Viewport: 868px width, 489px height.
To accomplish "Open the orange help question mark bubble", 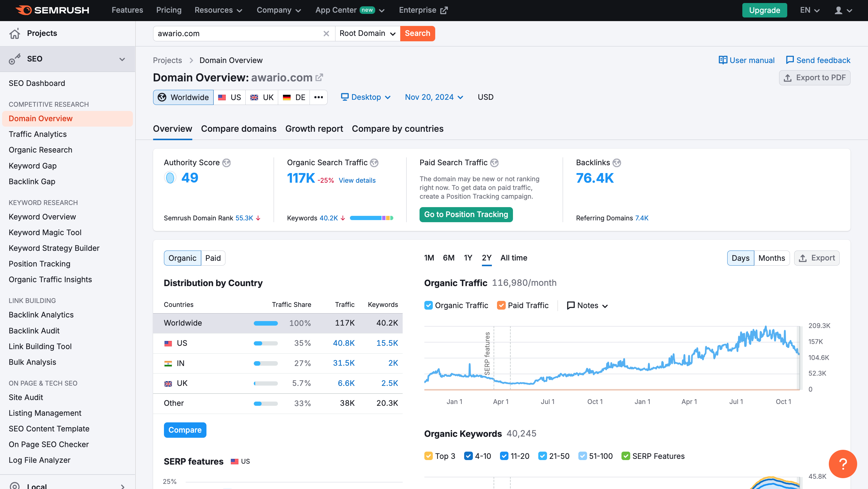I will 843,464.
